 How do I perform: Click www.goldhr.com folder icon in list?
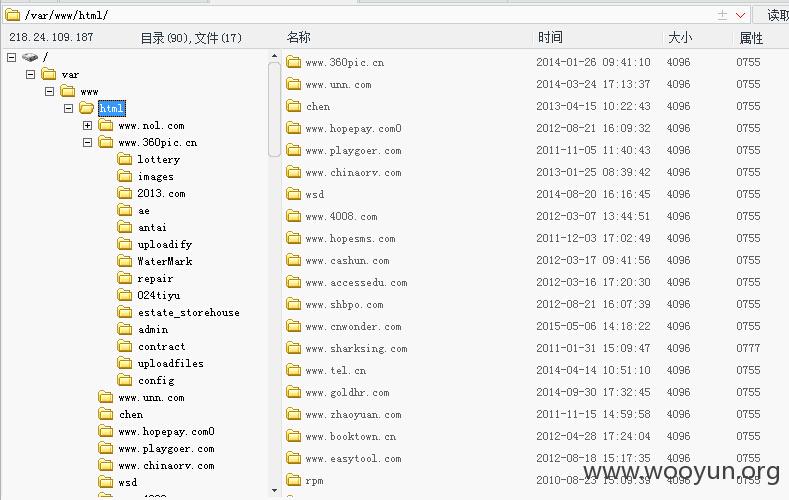point(293,392)
